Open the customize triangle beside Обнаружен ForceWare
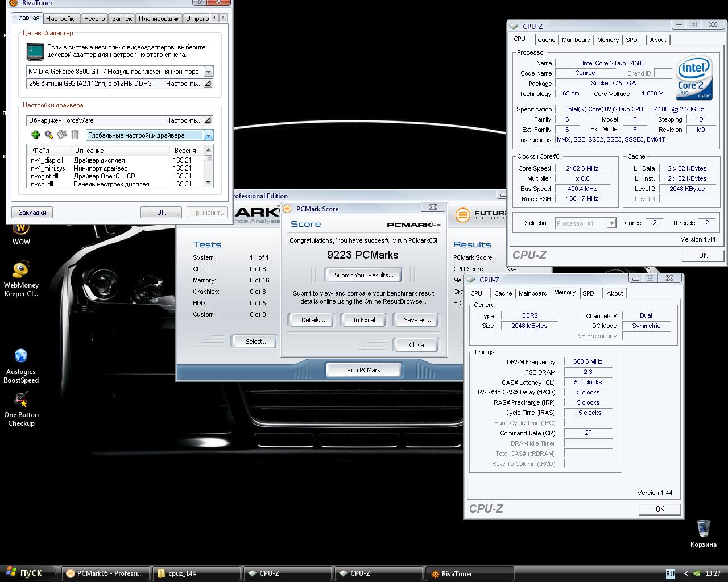 coord(208,120)
